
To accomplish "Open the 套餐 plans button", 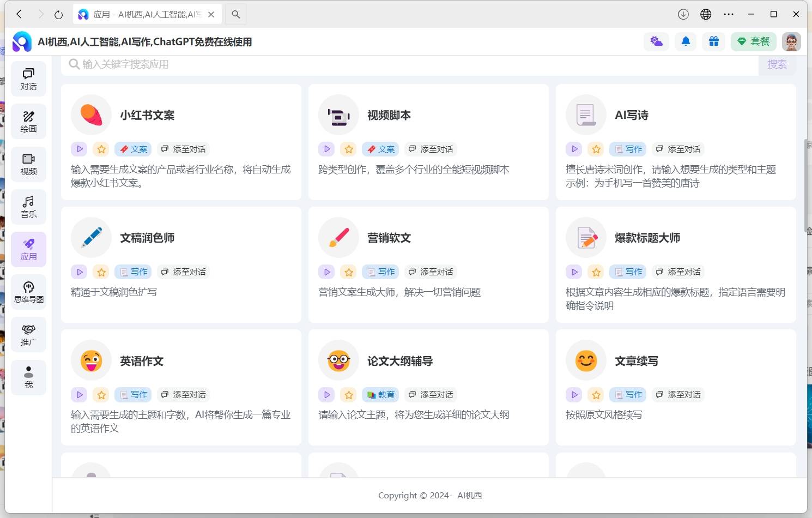I will tap(753, 41).
